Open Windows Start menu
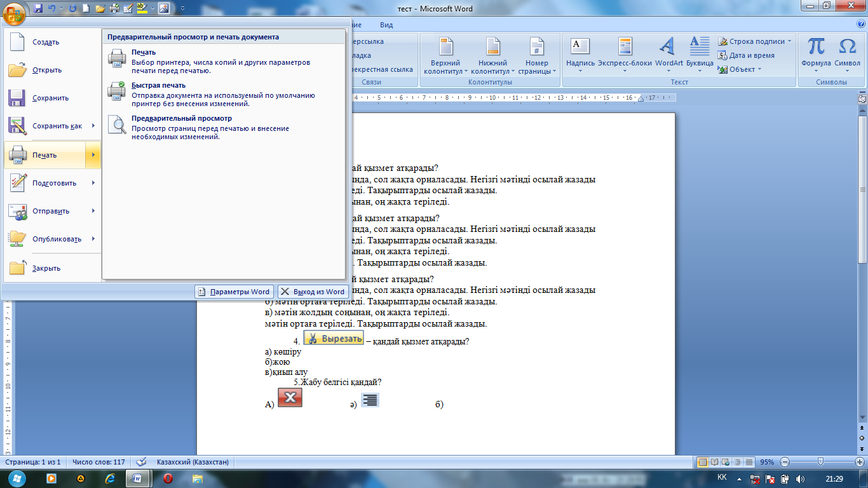868x488 pixels. tap(16, 478)
